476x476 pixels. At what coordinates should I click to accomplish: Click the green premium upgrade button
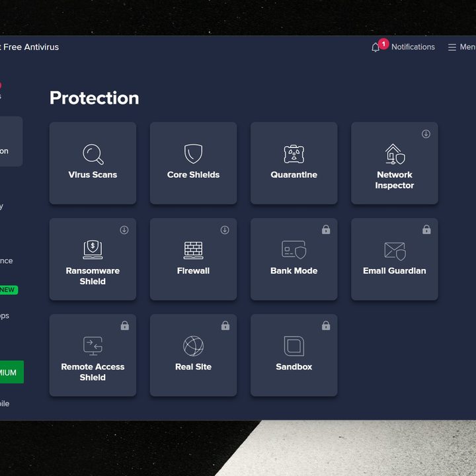click(11, 372)
